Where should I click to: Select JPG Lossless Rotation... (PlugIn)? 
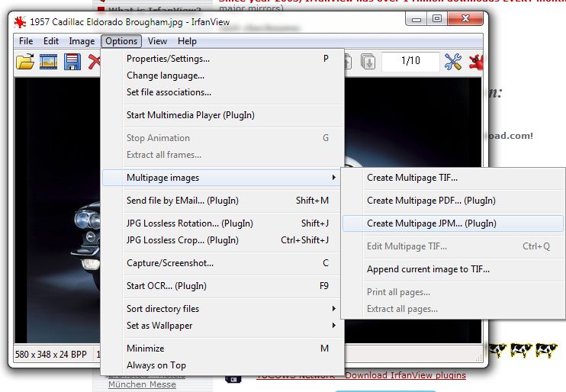[x=223, y=223]
